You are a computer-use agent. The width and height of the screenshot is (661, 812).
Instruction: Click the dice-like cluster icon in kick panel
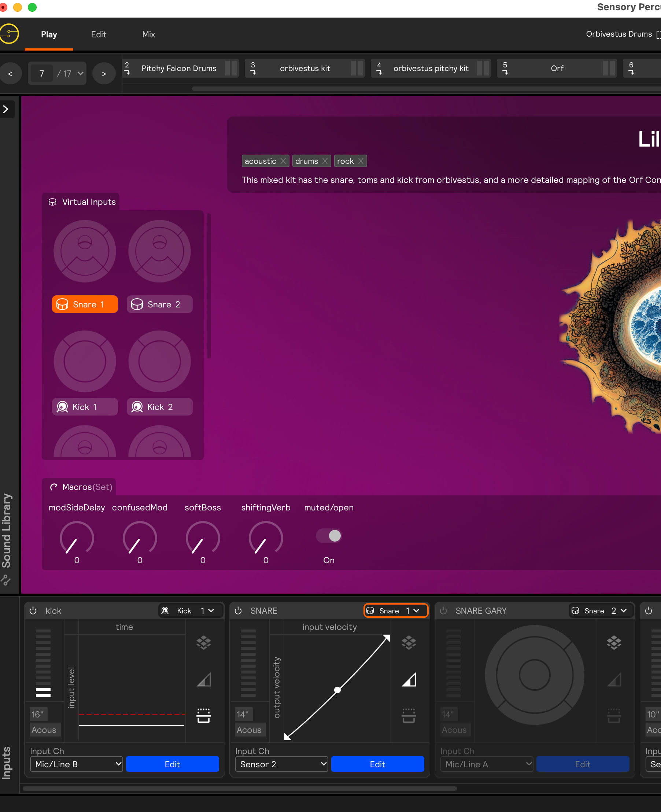point(203,643)
